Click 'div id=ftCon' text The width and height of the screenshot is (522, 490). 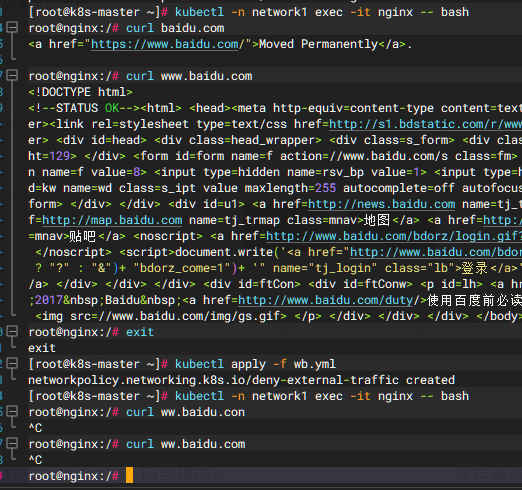point(252,284)
